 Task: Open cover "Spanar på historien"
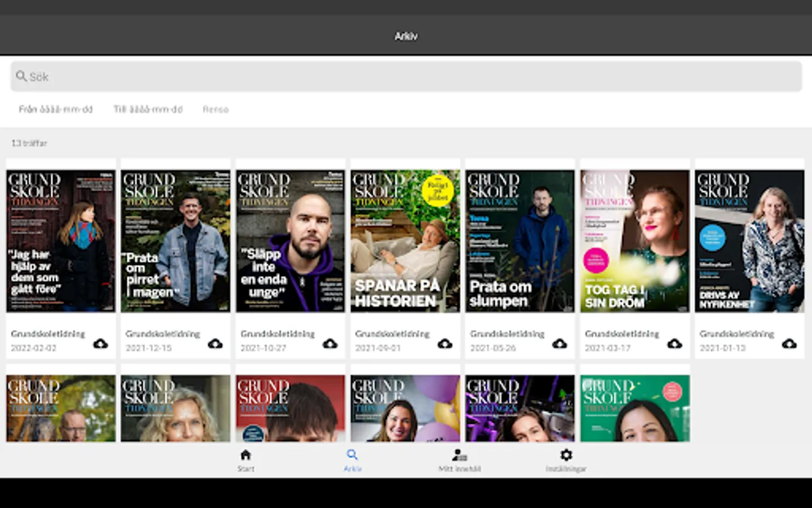405,241
